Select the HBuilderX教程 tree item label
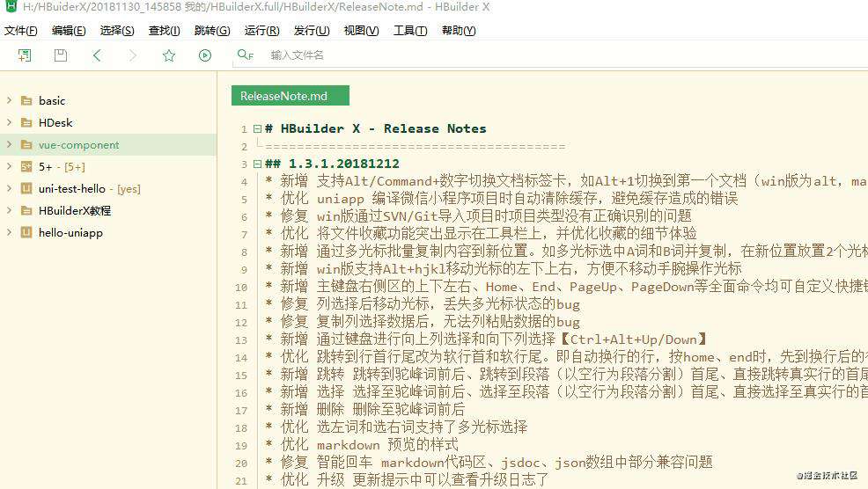 [x=75, y=211]
